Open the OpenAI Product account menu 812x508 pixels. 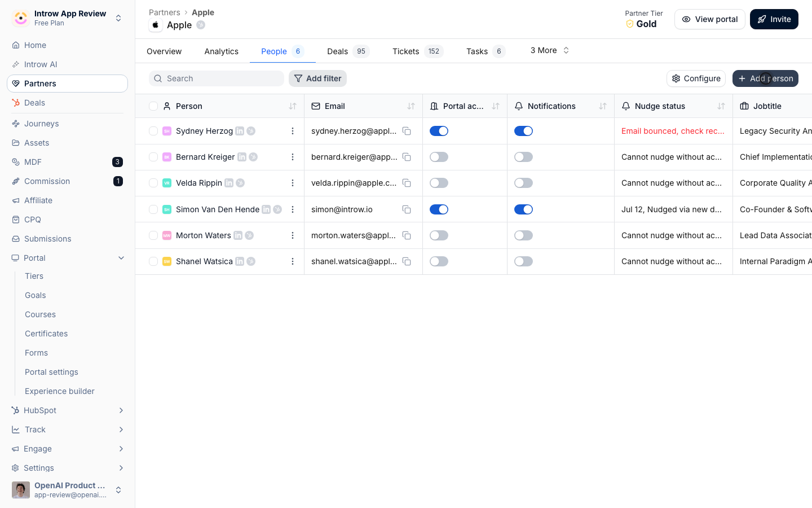click(68, 490)
